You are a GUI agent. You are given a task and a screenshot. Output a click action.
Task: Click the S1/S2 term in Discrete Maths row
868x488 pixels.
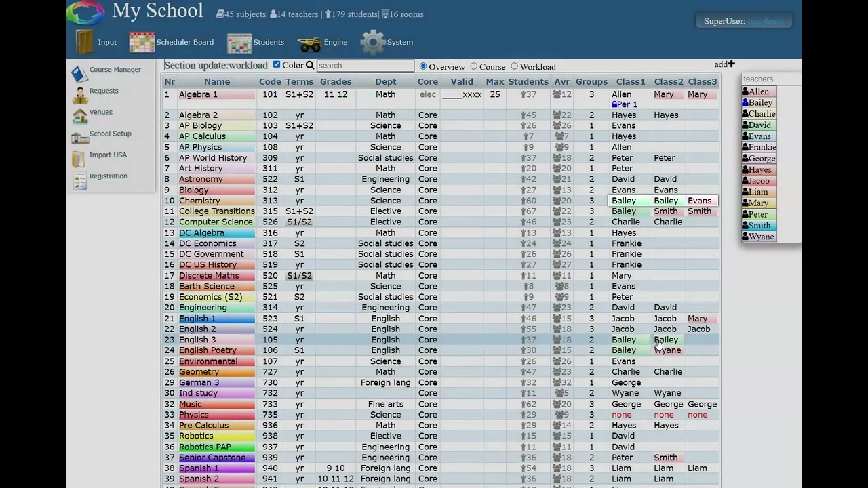click(299, 276)
